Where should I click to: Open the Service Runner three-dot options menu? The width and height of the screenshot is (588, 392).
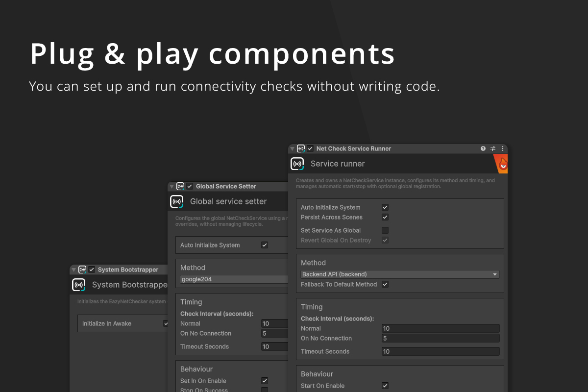click(x=502, y=148)
